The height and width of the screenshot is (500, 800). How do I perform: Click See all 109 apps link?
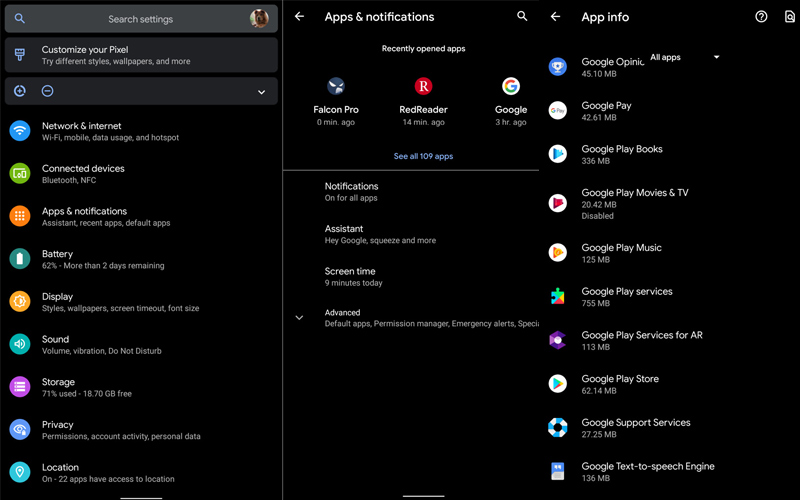tap(423, 156)
